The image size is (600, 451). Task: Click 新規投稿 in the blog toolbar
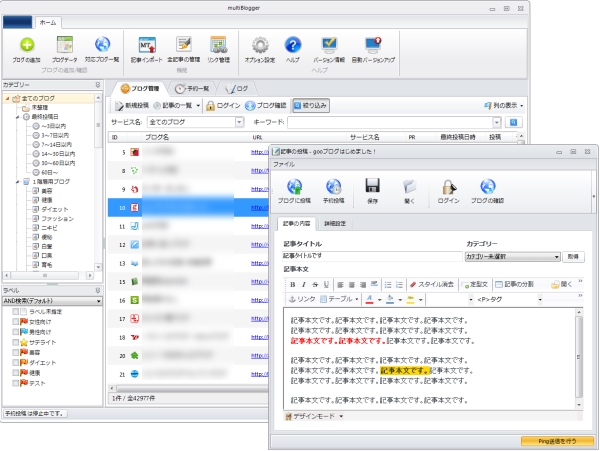(x=132, y=106)
